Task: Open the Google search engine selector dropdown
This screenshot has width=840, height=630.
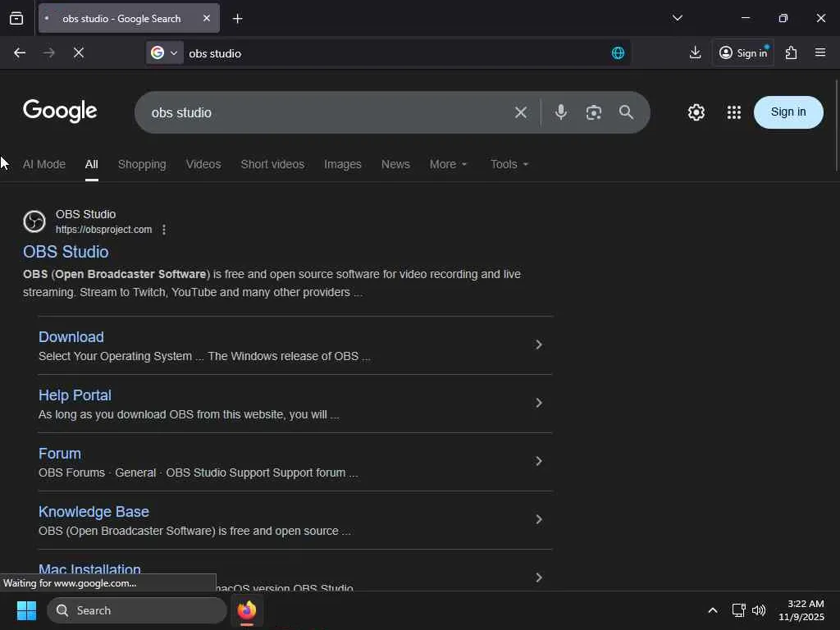Action: point(164,53)
